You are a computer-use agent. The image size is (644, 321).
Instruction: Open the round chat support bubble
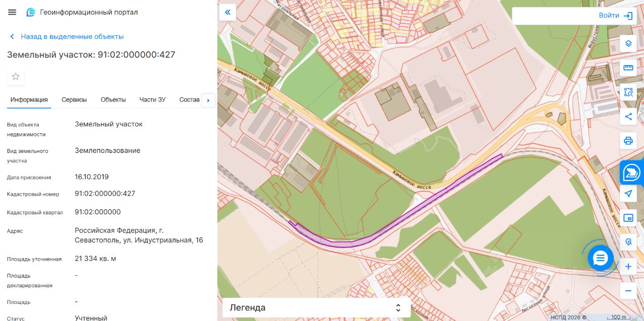(x=600, y=258)
